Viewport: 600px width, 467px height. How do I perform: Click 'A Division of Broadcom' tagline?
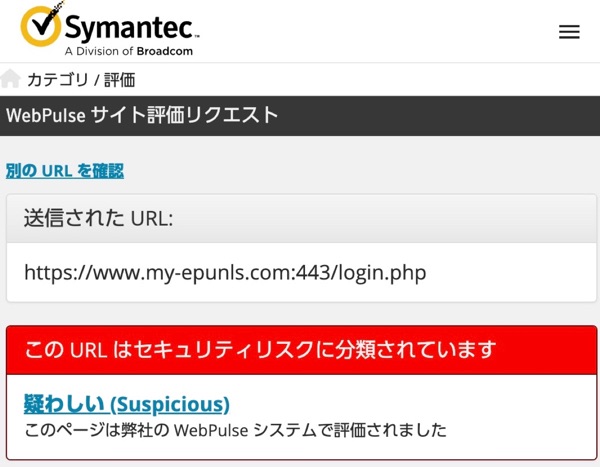pyautogui.click(x=129, y=51)
